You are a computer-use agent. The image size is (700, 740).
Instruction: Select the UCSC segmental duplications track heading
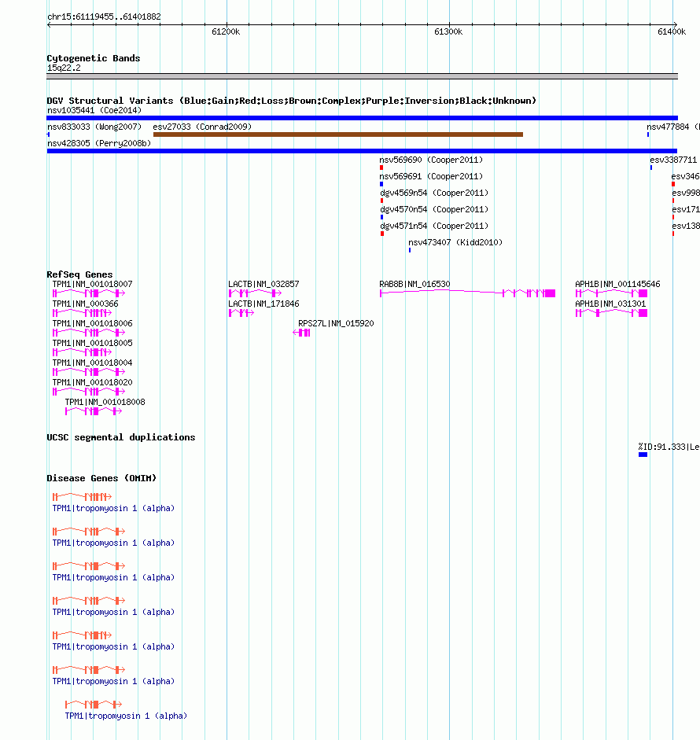(x=121, y=437)
